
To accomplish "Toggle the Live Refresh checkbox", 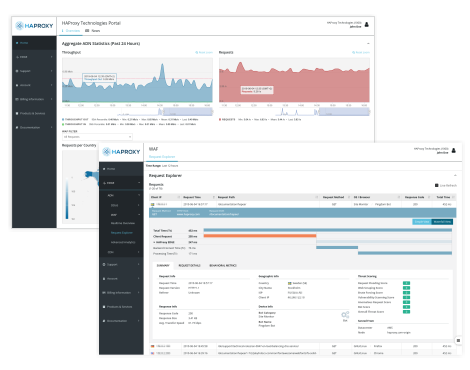I will point(437,185).
